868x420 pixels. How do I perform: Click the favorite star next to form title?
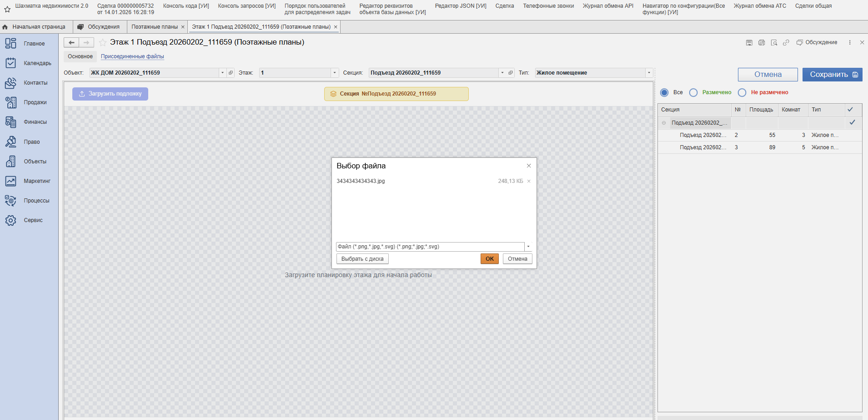coord(103,42)
